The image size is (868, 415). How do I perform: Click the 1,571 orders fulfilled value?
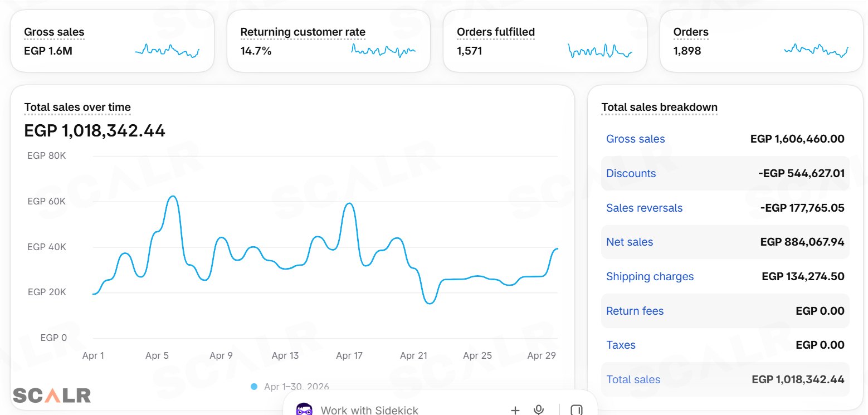point(470,51)
